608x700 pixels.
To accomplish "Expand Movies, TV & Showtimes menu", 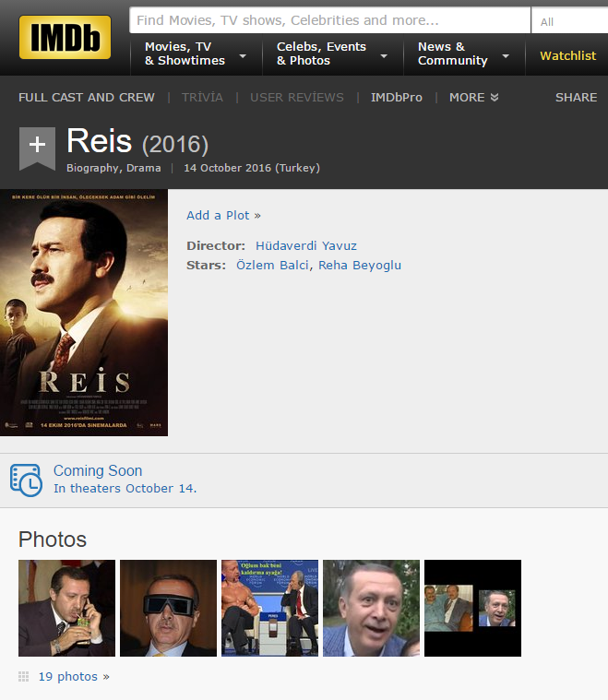I will (x=196, y=53).
